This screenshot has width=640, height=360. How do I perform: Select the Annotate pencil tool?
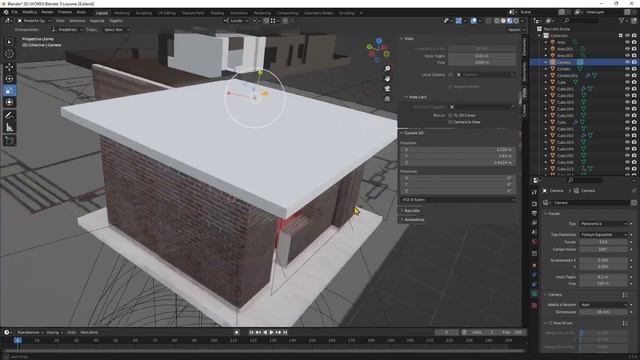pos(9,116)
